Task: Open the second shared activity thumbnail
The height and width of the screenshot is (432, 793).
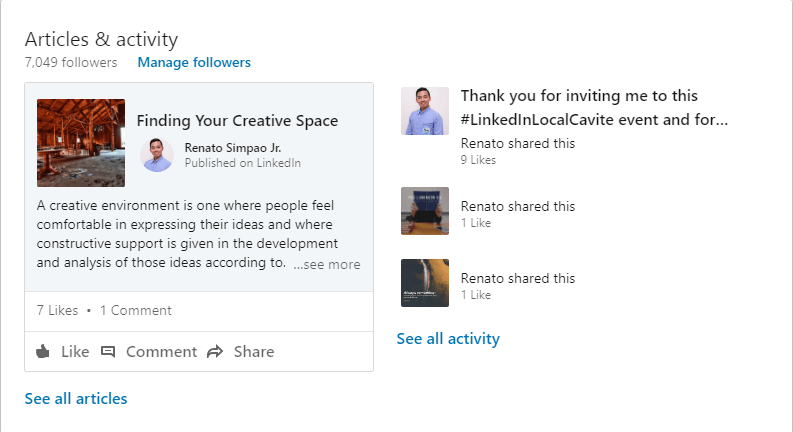Action: click(x=425, y=211)
